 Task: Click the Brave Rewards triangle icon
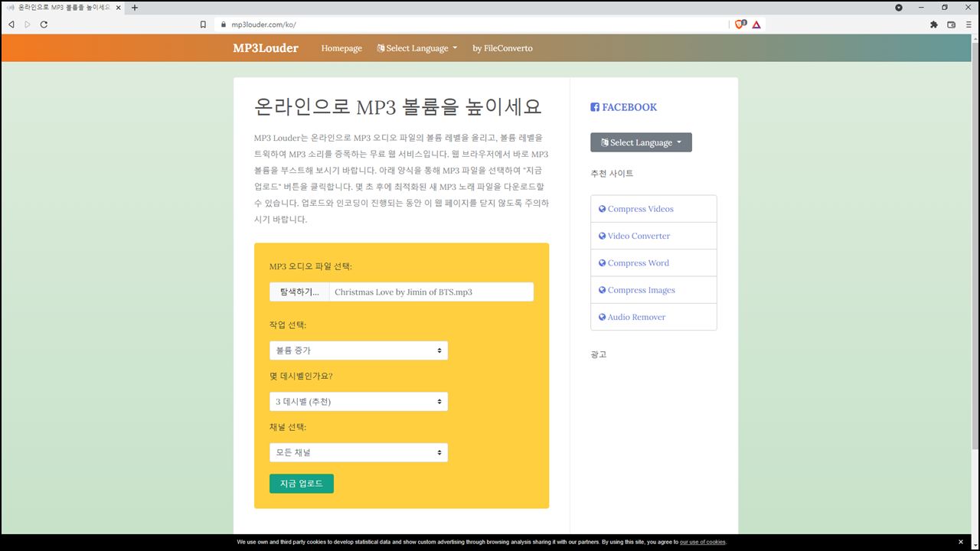756,24
